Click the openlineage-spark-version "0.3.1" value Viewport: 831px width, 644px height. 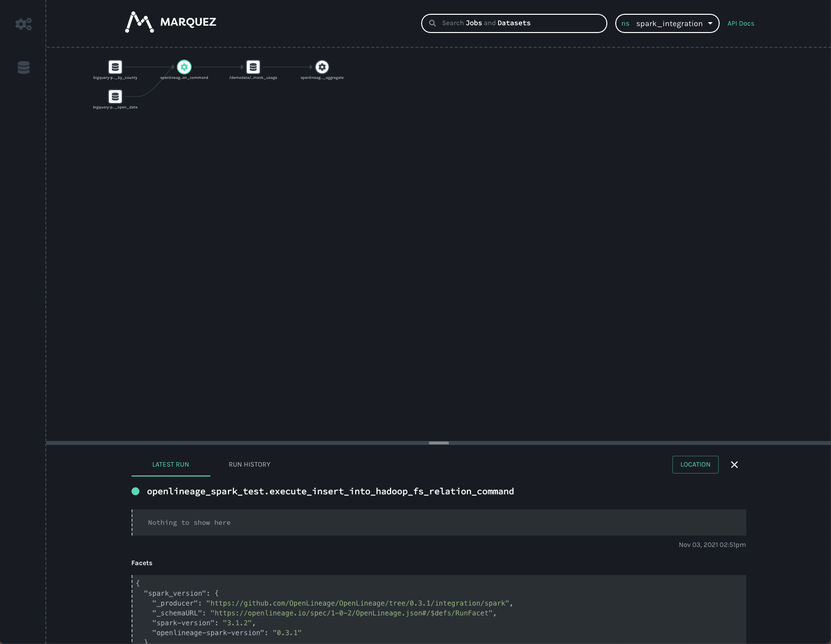[x=287, y=633]
